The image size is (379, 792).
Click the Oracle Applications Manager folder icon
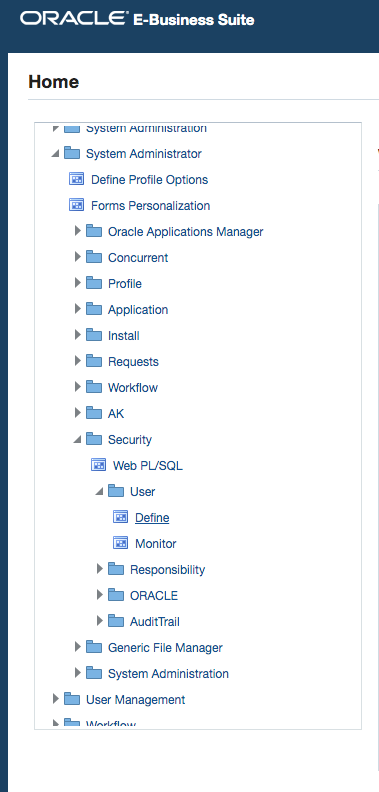94,231
